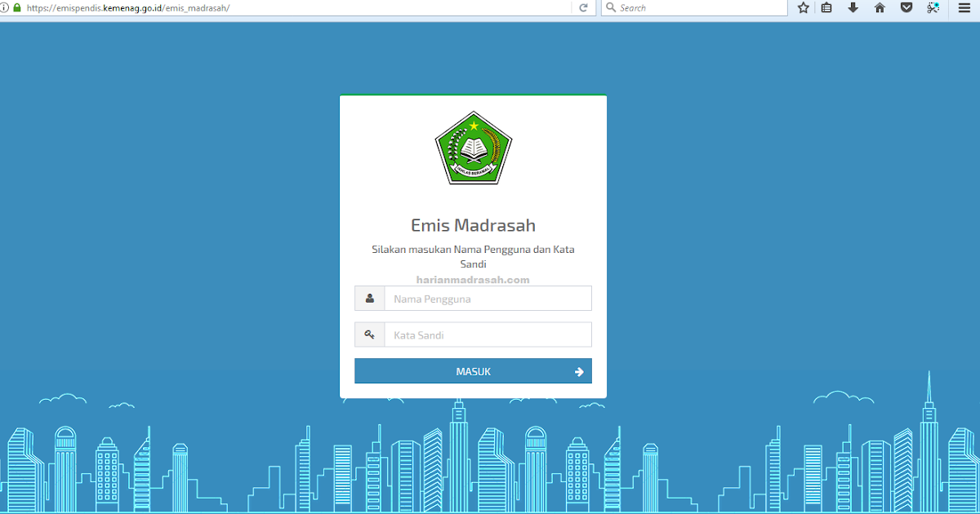
Task: Click the user icon beside Nama Pengguna
Action: [x=369, y=298]
